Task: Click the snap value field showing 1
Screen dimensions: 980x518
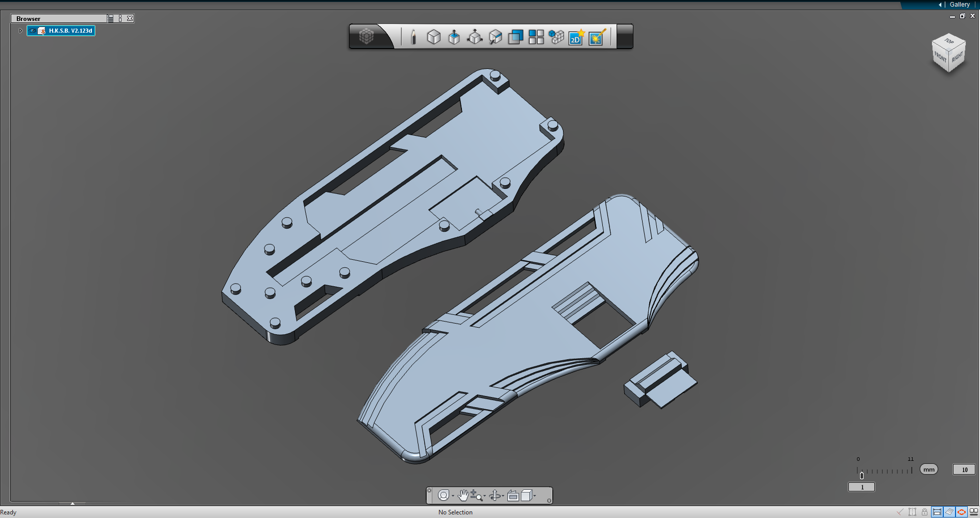Action: 862,487
